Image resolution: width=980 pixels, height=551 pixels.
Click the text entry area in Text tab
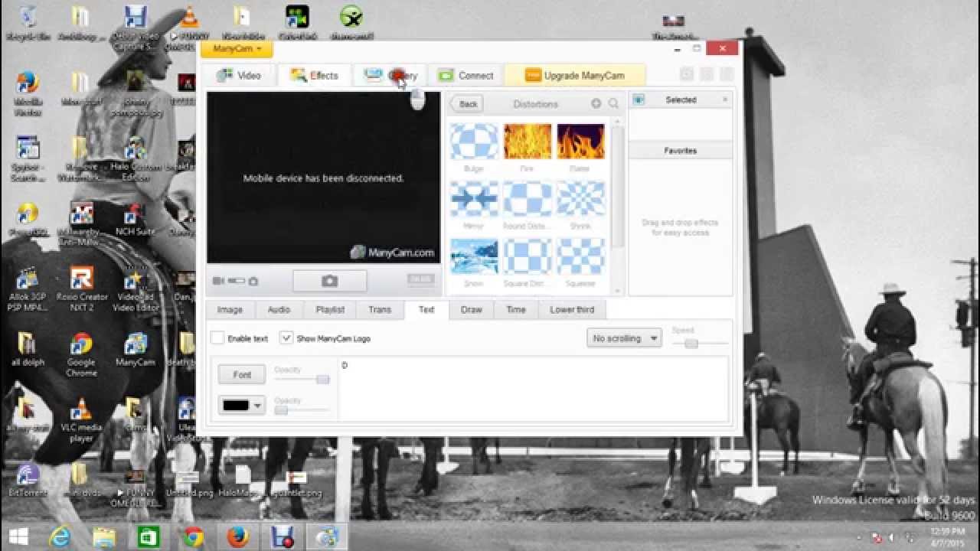click(x=533, y=389)
